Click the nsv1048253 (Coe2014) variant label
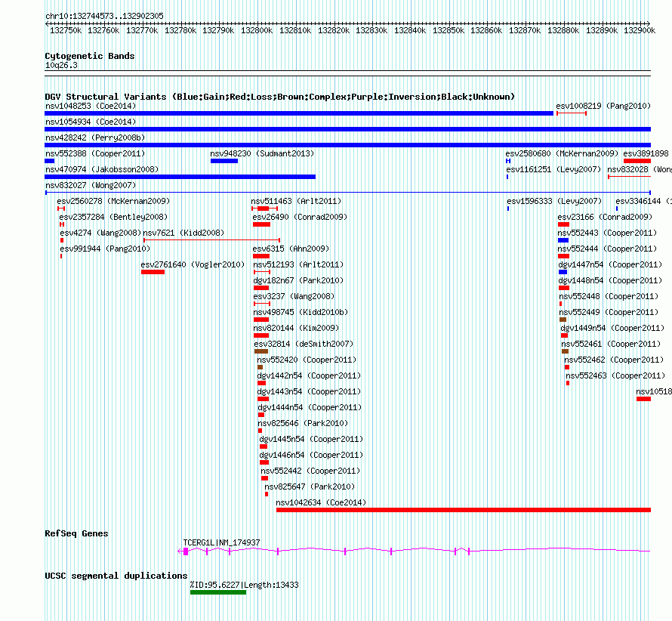Image resolution: width=672 pixels, height=621 pixels. click(91, 106)
